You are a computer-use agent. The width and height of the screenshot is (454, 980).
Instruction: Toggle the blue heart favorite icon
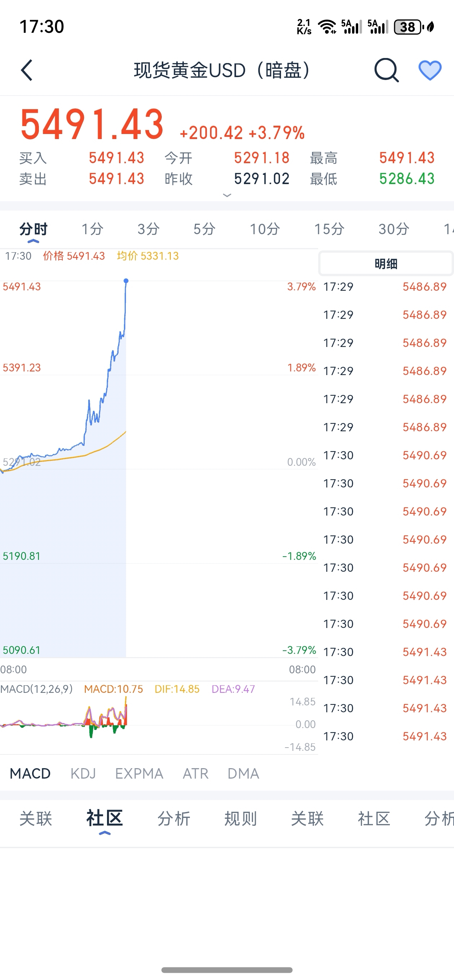point(430,70)
